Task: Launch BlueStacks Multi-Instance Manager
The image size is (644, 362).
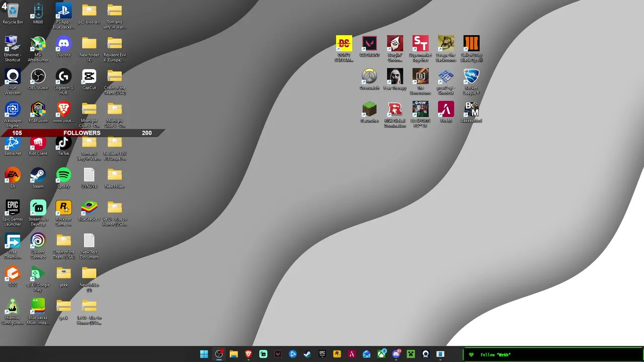Action: click(38, 312)
